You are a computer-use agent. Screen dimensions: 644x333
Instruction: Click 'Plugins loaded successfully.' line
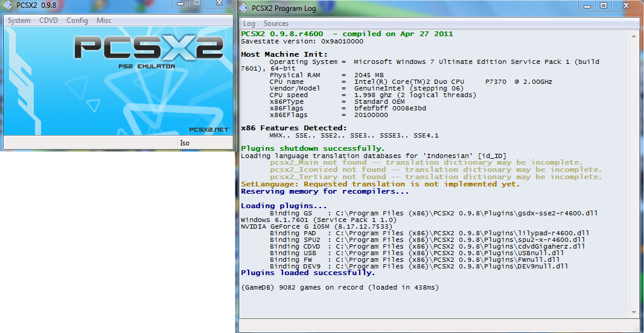click(308, 273)
